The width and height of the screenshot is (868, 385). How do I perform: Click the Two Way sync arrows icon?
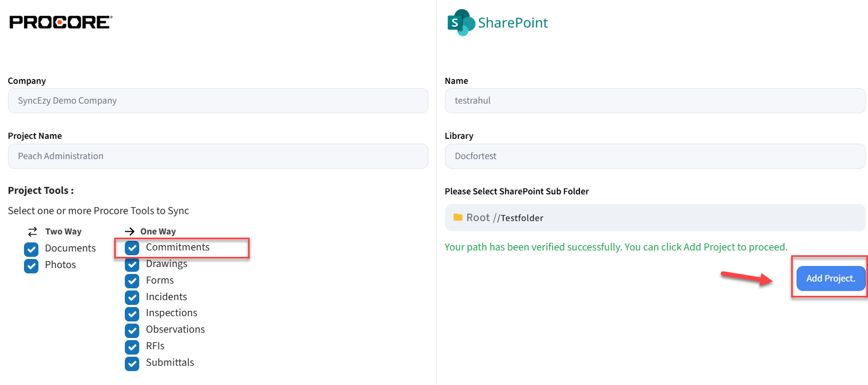pos(33,231)
